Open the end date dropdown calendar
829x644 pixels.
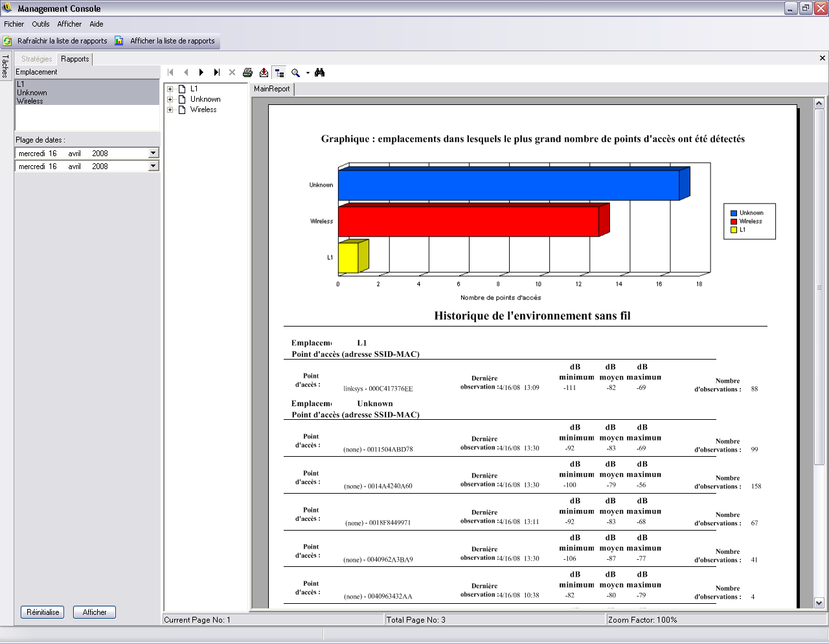pos(153,167)
